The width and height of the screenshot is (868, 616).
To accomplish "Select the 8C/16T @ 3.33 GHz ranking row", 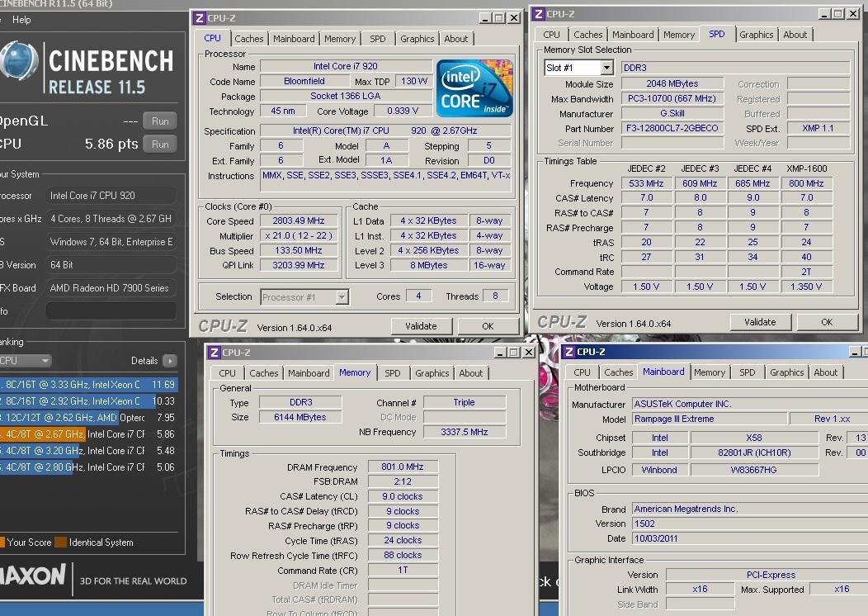I will coord(88,385).
